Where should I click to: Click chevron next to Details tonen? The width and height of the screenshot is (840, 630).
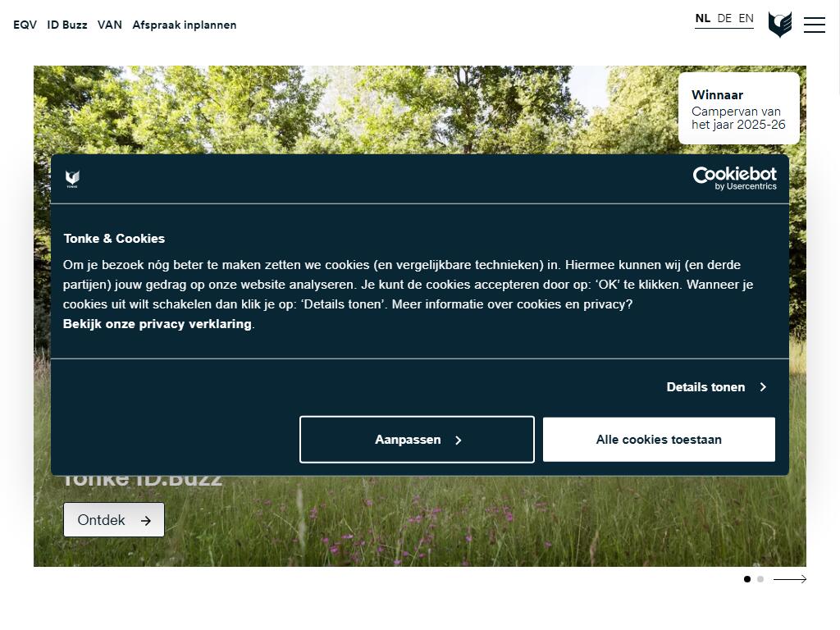click(763, 387)
